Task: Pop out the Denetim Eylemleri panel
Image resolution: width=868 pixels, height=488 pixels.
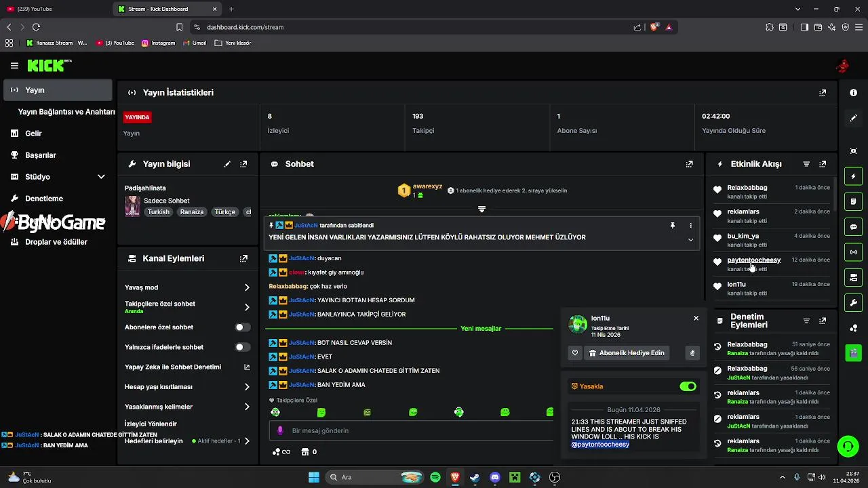Action: point(823,321)
